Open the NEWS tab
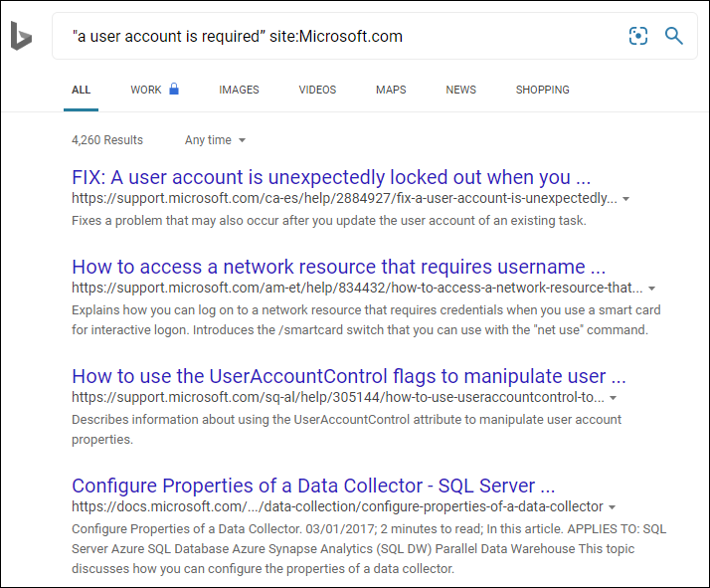710x588 pixels. [x=461, y=90]
